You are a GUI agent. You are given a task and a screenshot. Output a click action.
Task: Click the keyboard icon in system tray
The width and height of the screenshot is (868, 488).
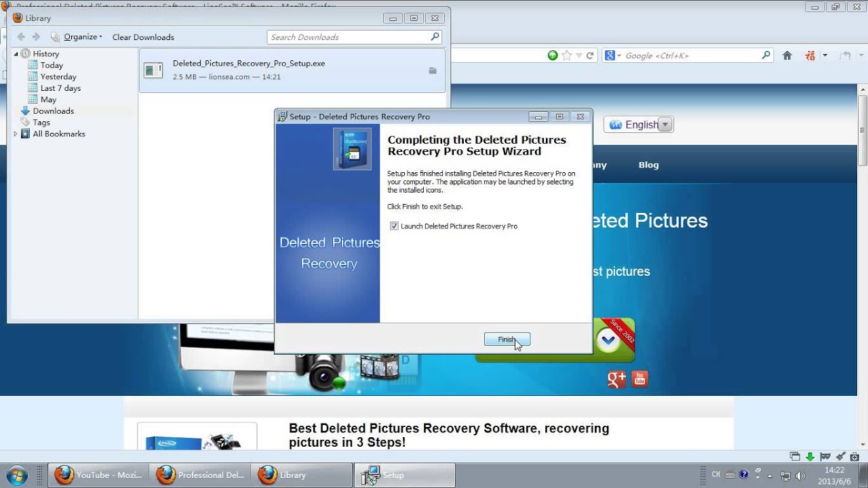click(x=730, y=475)
